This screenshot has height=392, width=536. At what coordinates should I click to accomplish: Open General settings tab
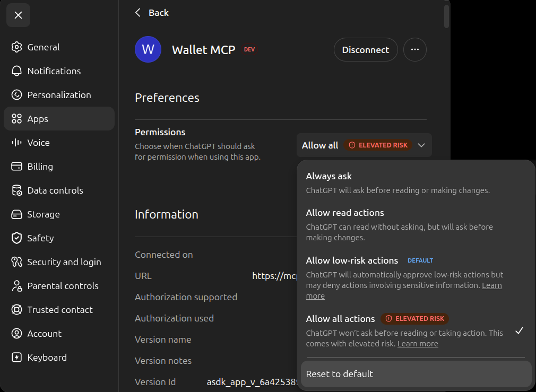pyautogui.click(x=59, y=47)
